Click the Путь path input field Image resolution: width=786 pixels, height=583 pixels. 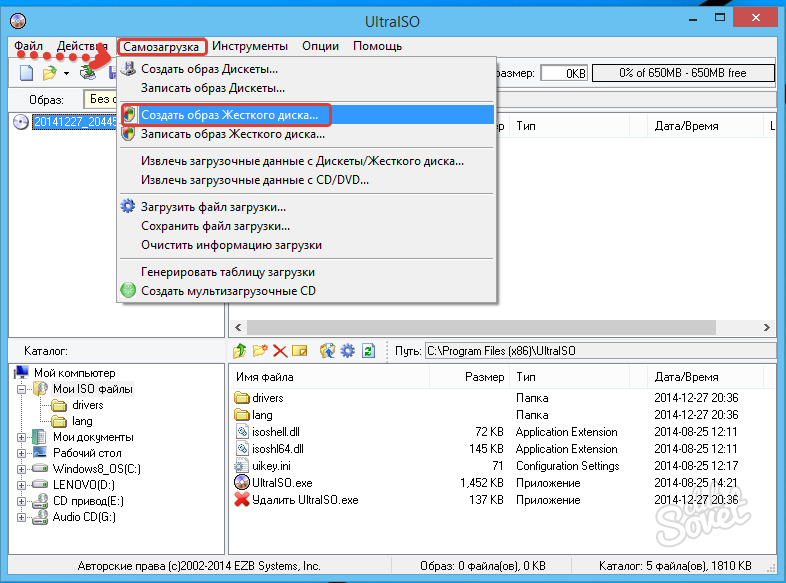(598, 351)
